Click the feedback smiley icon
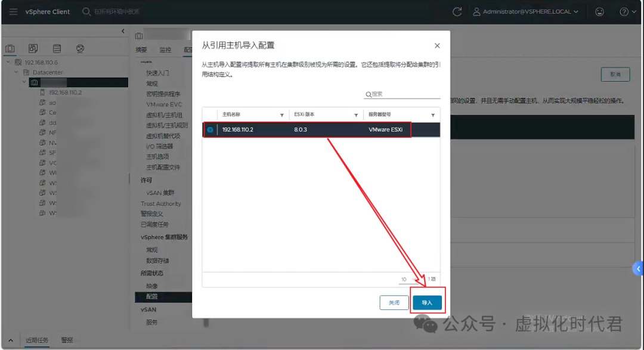644x350 pixels. coord(599,11)
